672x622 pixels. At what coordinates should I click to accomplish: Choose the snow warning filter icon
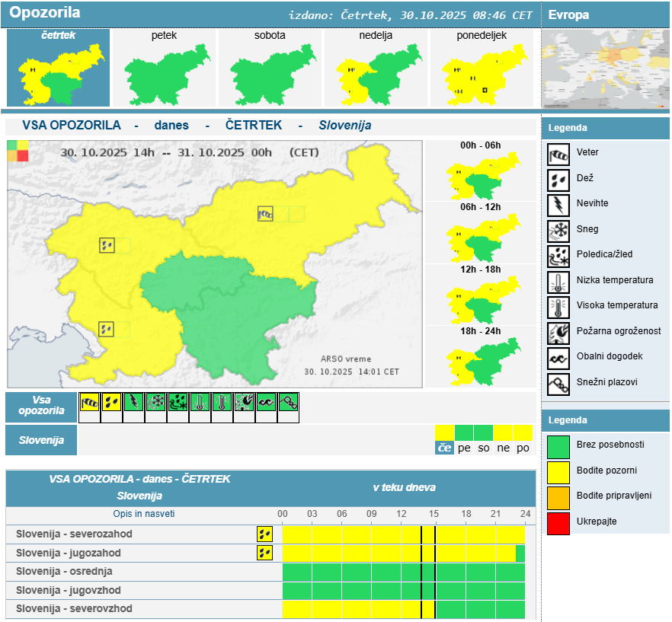point(156,403)
